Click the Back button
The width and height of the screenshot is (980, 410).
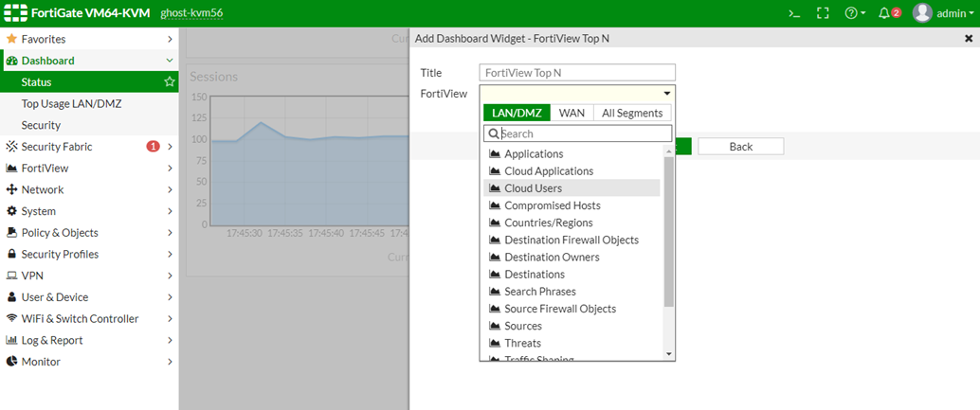coord(740,147)
